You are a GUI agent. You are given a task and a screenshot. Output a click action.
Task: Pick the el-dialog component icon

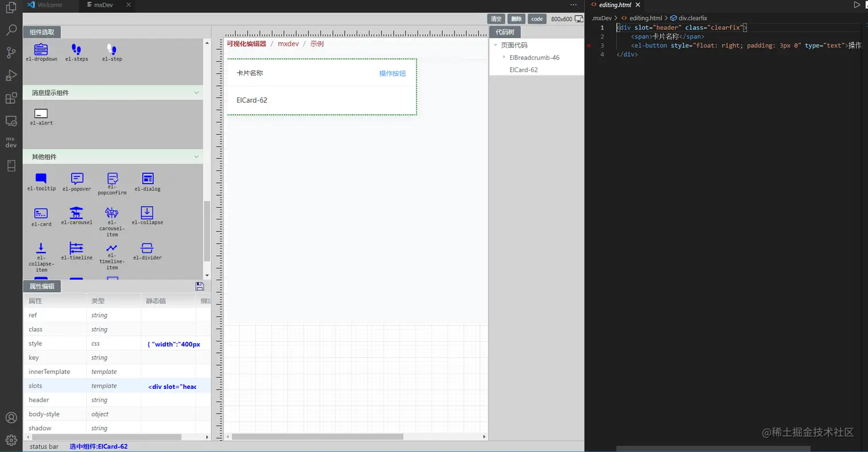pos(148,178)
